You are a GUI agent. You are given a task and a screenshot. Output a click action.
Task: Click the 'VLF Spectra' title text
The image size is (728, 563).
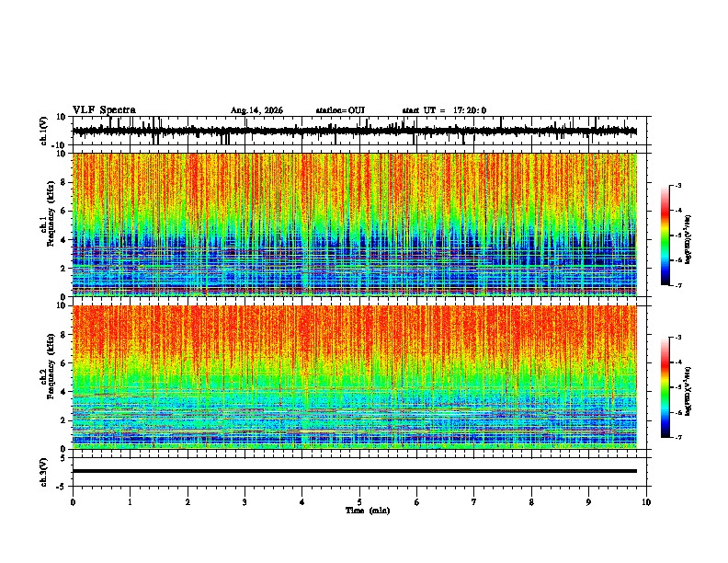pos(104,110)
